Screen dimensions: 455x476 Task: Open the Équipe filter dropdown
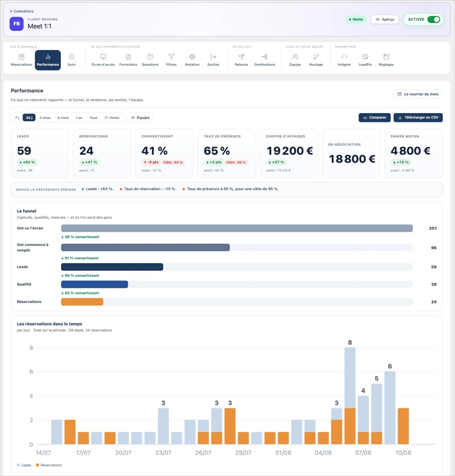(x=140, y=118)
